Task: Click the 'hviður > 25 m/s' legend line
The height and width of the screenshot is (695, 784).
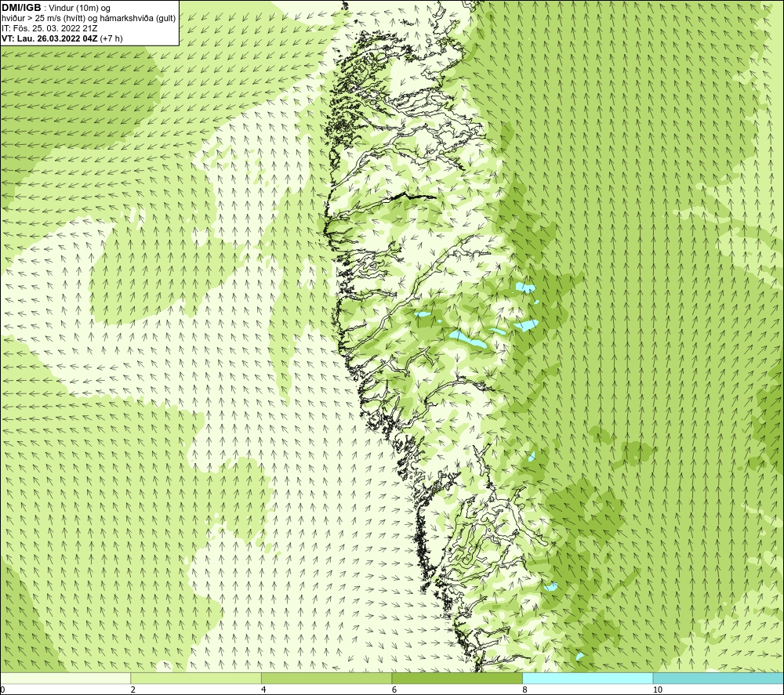Action: tap(89, 19)
